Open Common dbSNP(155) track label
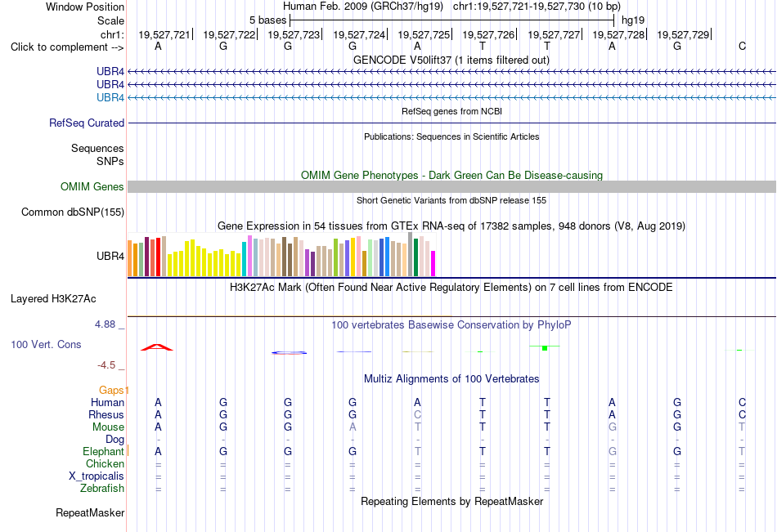Viewport: 777px width, 532px height. pos(73,212)
